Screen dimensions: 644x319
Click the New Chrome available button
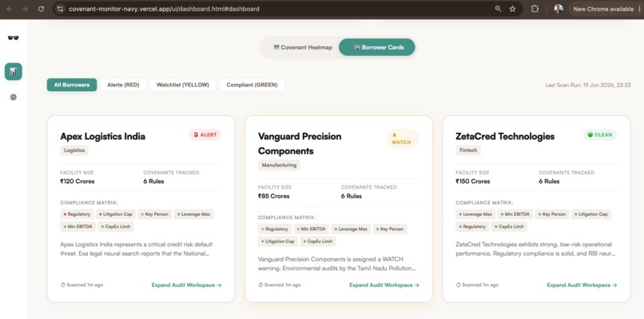coord(605,9)
